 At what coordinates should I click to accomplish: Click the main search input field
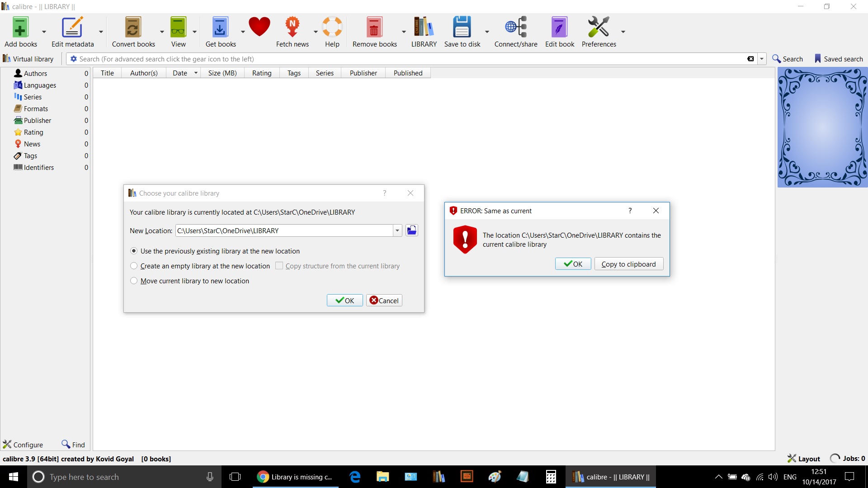point(407,59)
